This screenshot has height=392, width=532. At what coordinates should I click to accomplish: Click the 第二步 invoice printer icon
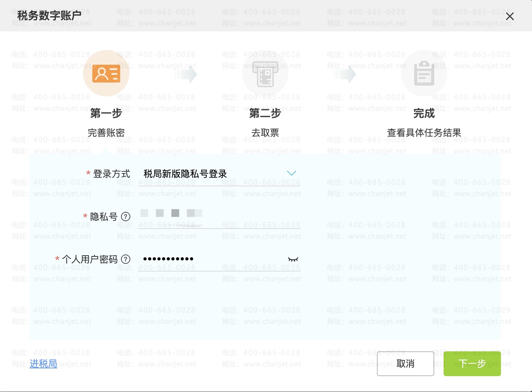tap(265, 73)
